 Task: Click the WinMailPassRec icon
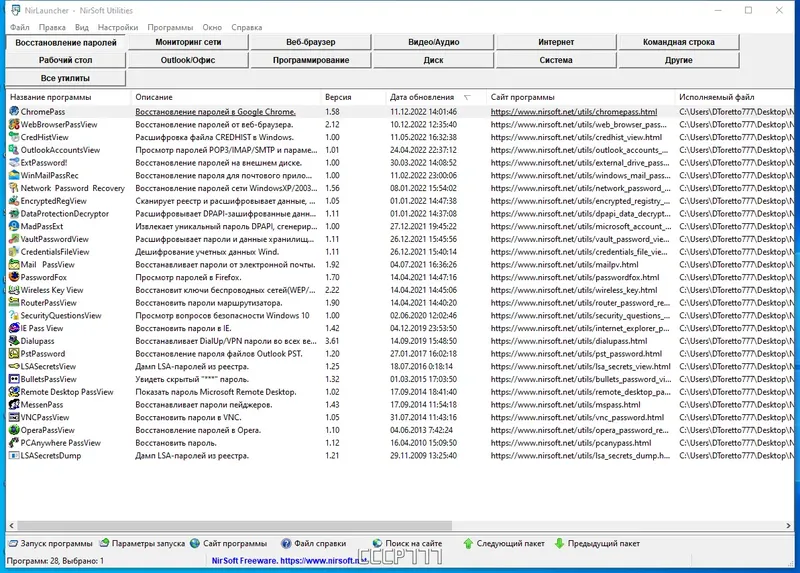[14, 175]
